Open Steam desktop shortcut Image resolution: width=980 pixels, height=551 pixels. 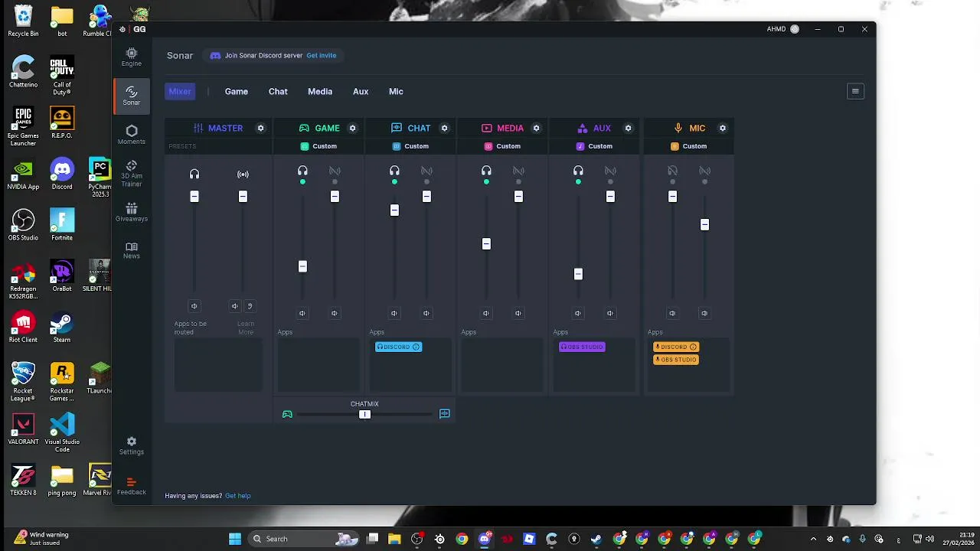[x=62, y=328]
